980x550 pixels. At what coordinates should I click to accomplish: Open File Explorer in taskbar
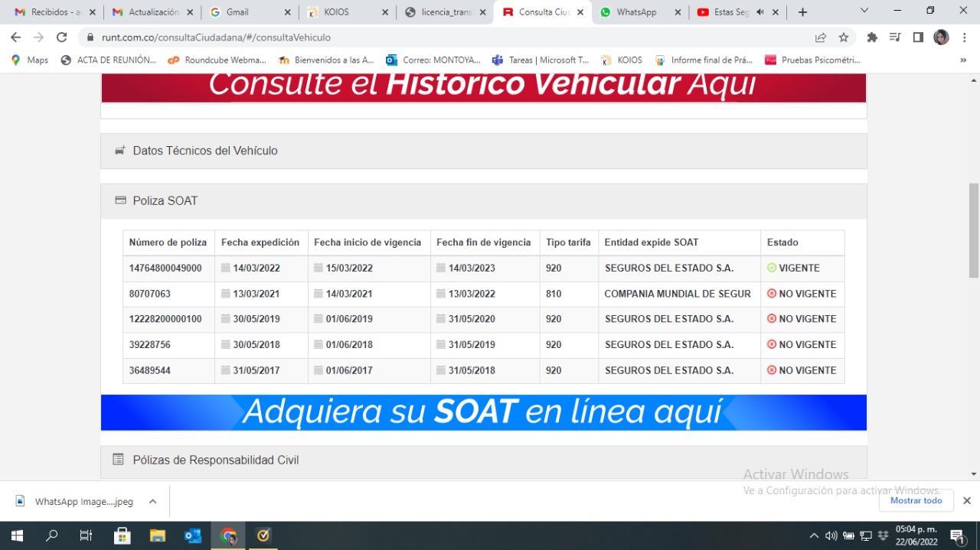[x=158, y=535]
